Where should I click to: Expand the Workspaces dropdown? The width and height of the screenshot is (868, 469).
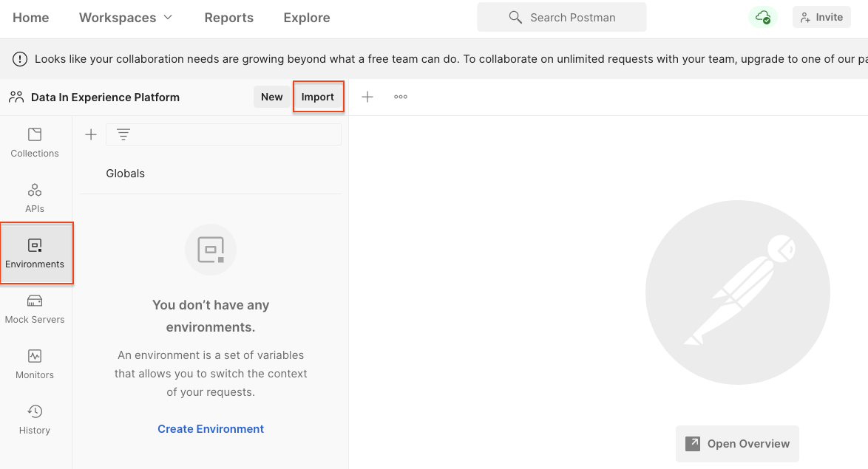126,18
